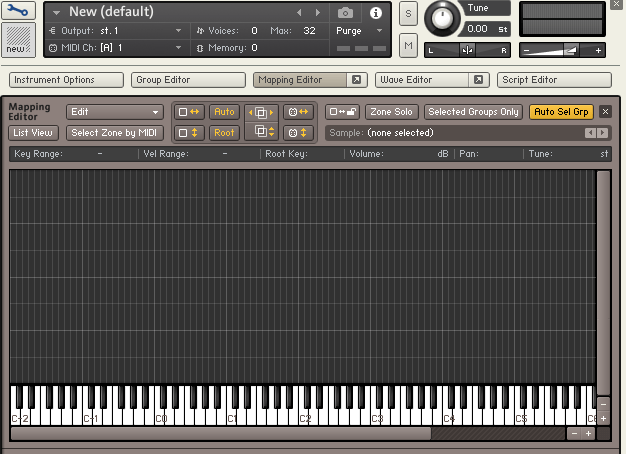
Task: Detach the Mapping Editor with arrow icon
Action: tap(355, 80)
